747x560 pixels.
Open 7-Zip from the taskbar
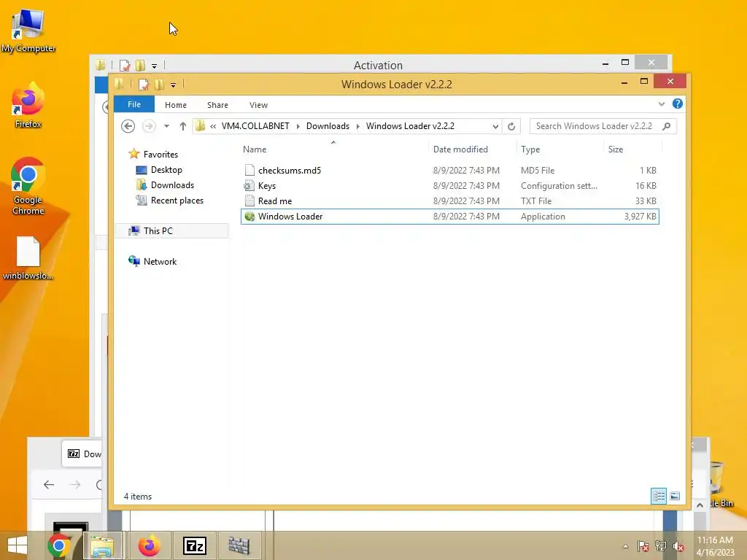click(194, 545)
